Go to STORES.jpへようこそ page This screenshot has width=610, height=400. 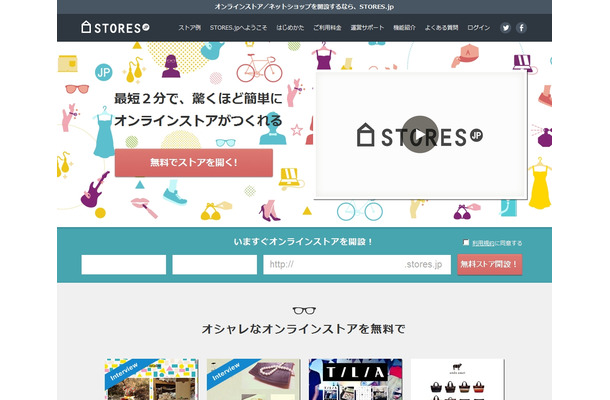(x=238, y=28)
